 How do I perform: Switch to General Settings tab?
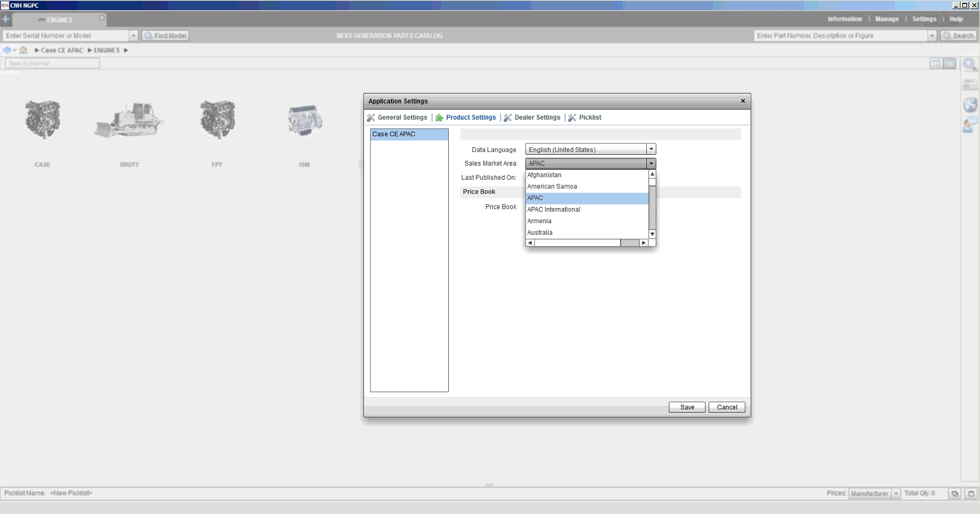pyautogui.click(x=402, y=117)
